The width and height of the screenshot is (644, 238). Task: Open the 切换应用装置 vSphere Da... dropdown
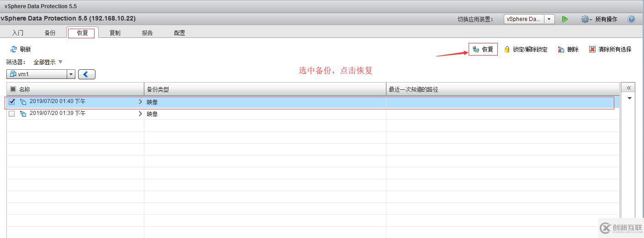tap(529, 19)
